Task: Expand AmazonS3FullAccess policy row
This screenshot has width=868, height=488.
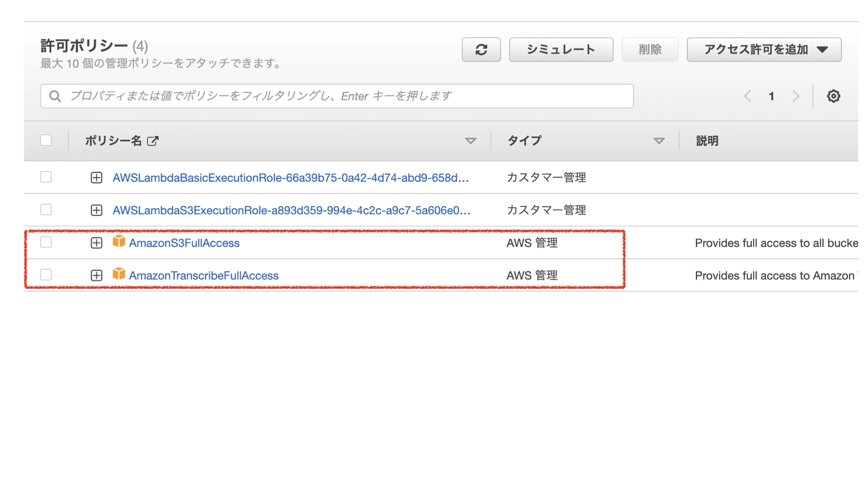Action: [x=96, y=243]
